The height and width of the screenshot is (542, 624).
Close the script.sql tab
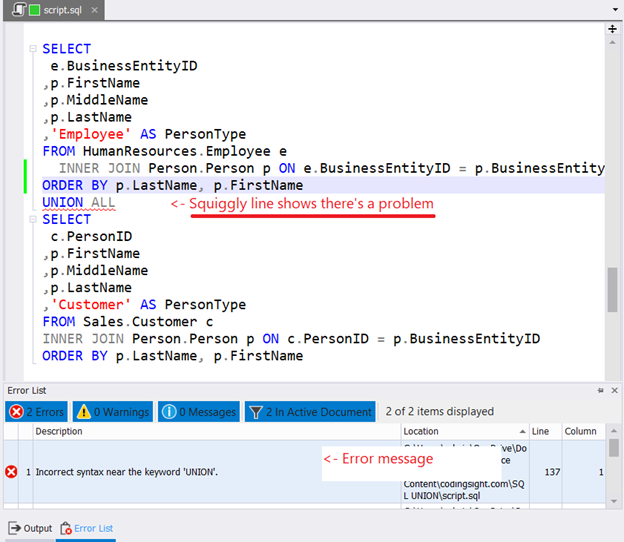(x=94, y=10)
